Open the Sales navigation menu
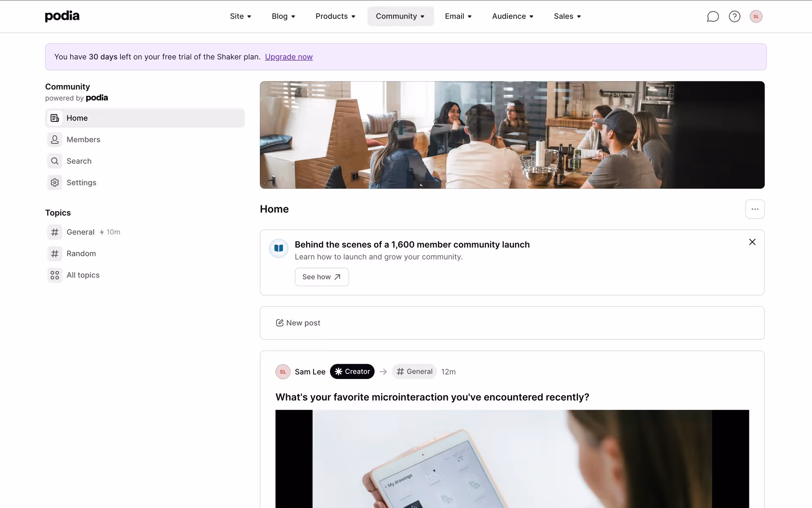 click(567, 17)
